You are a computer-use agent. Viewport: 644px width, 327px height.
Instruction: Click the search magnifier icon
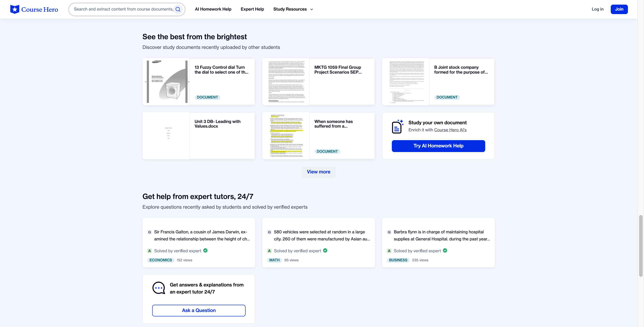pyautogui.click(x=178, y=9)
